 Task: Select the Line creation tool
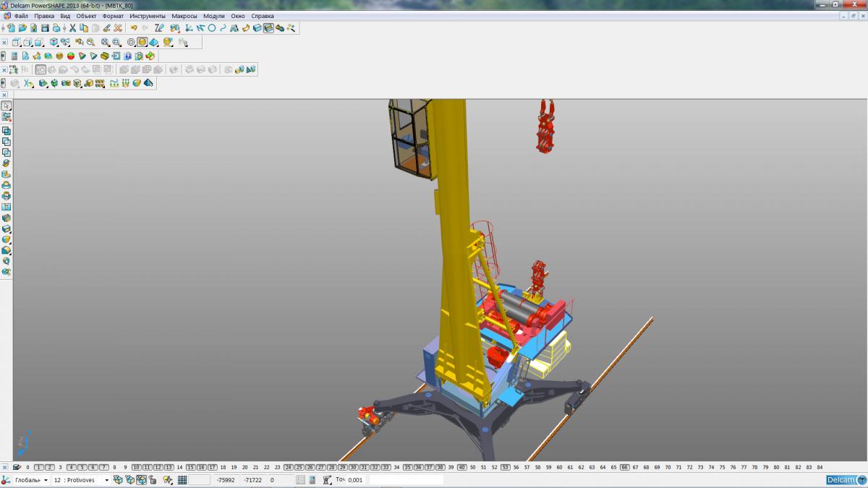click(x=200, y=27)
